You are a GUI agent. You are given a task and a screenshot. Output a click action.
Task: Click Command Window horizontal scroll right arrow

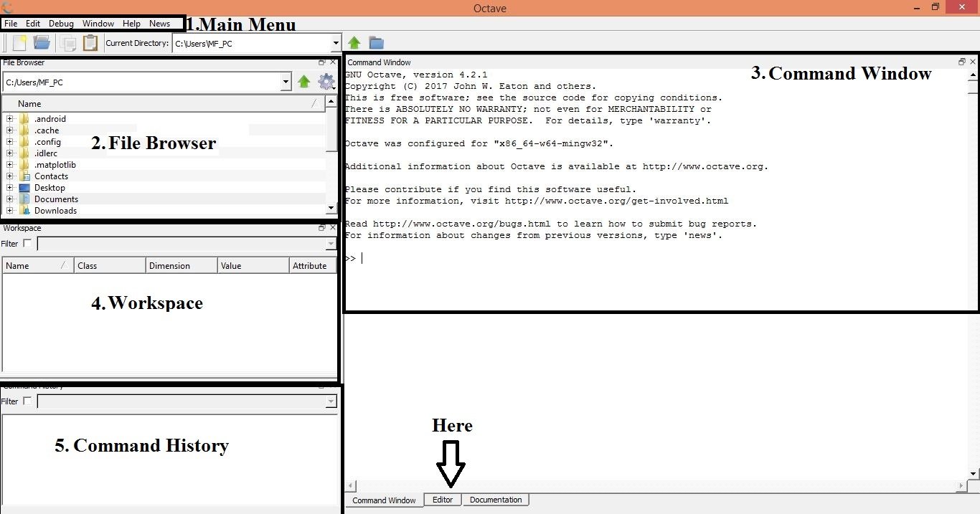961,486
